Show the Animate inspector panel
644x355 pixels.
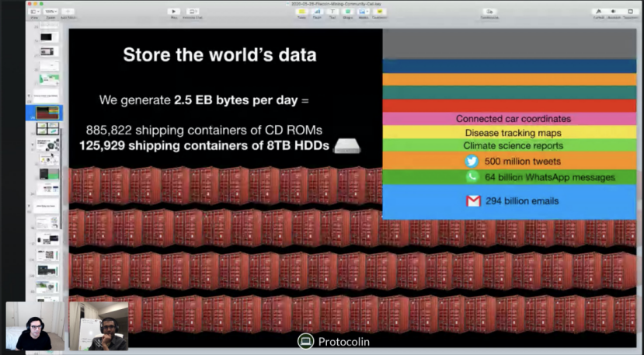614,12
